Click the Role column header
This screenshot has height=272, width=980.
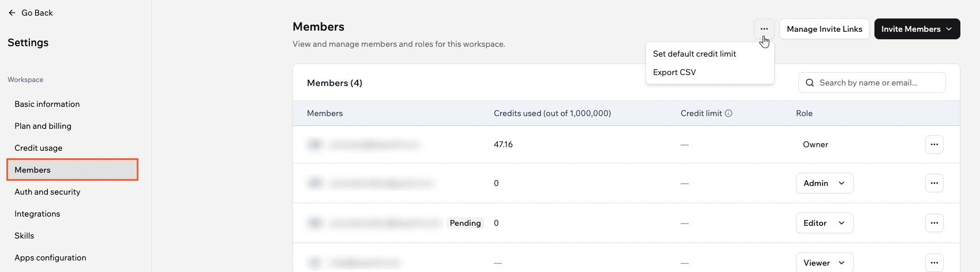click(804, 113)
